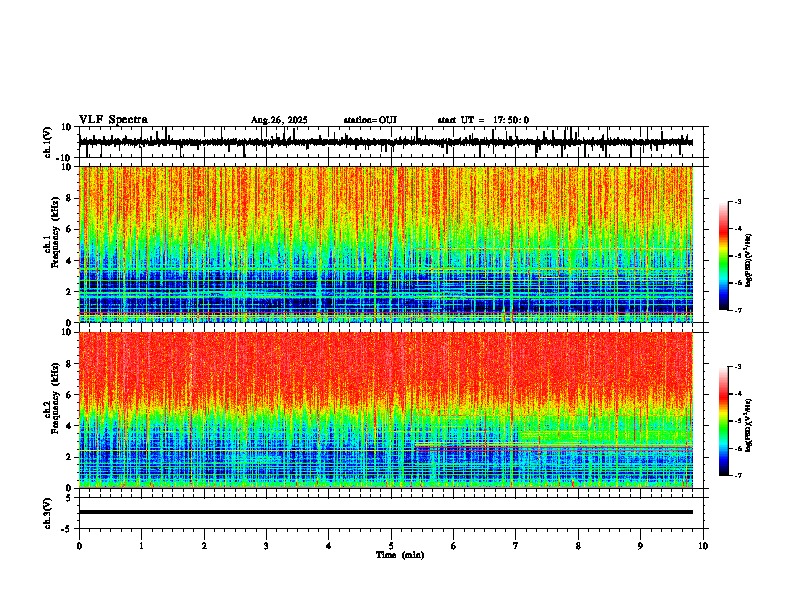Click time axis tick label "1"
The width and height of the screenshot is (792, 612).
pos(141,546)
